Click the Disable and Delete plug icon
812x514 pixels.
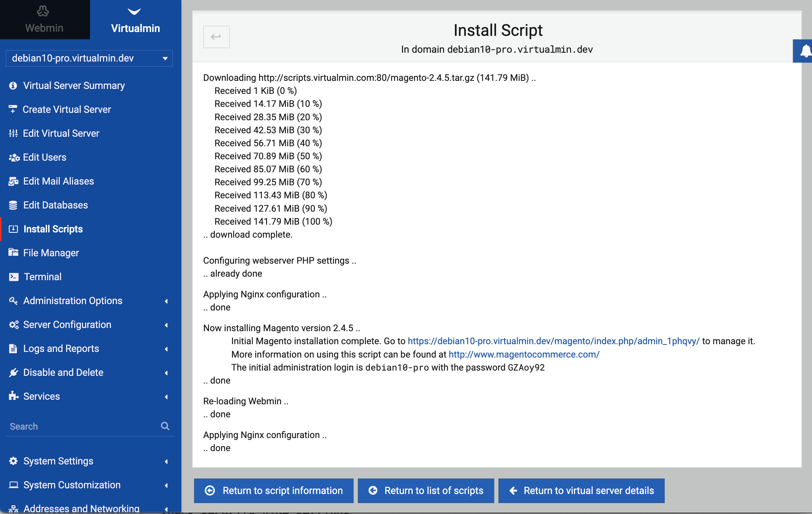point(13,372)
